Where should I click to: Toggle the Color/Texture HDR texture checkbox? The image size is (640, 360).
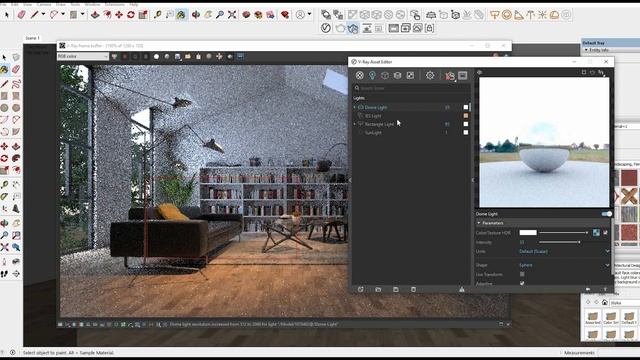(x=605, y=233)
